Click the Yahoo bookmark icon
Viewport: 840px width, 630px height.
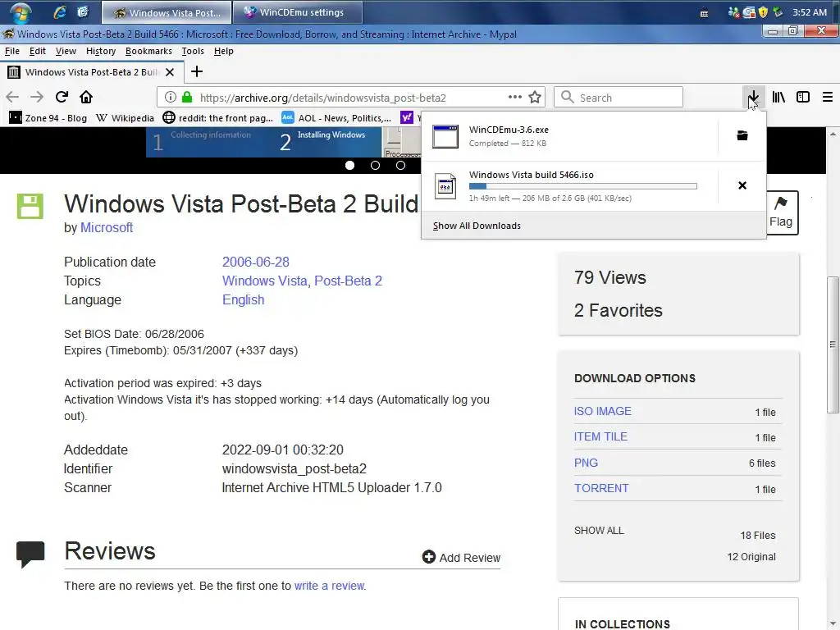pyautogui.click(x=407, y=117)
